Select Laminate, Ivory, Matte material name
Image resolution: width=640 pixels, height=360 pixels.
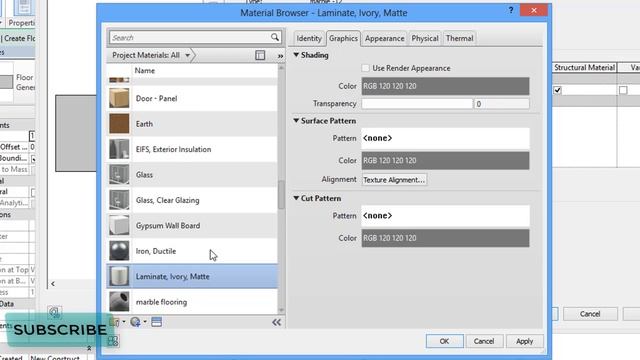173,277
